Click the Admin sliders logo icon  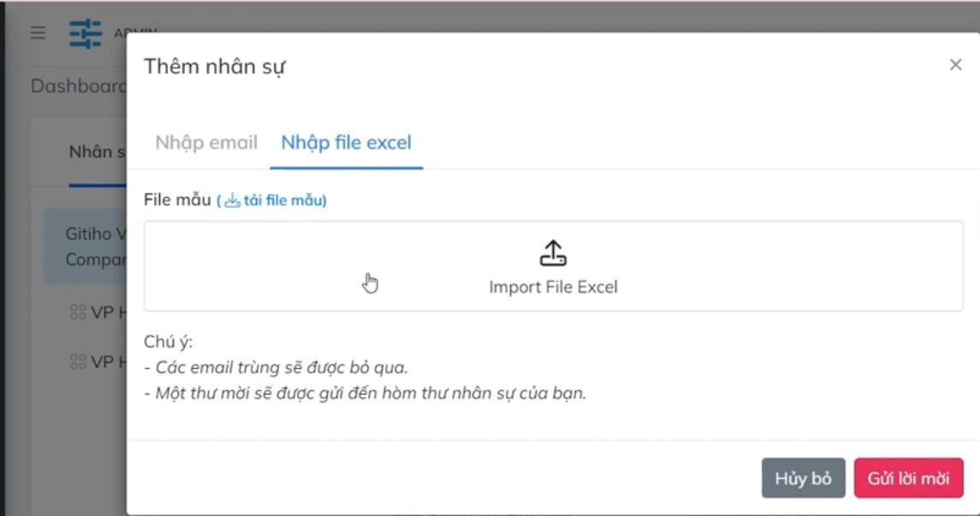[86, 33]
